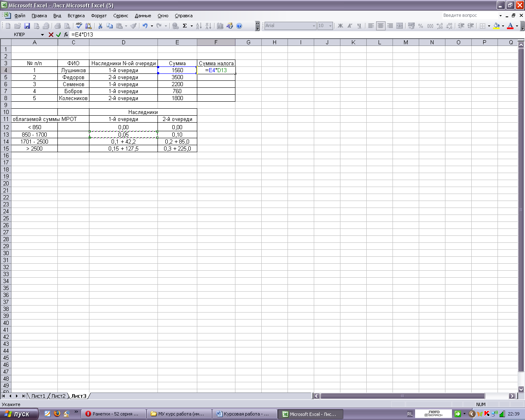Open the Paste options dropdown arrow

click(x=126, y=26)
